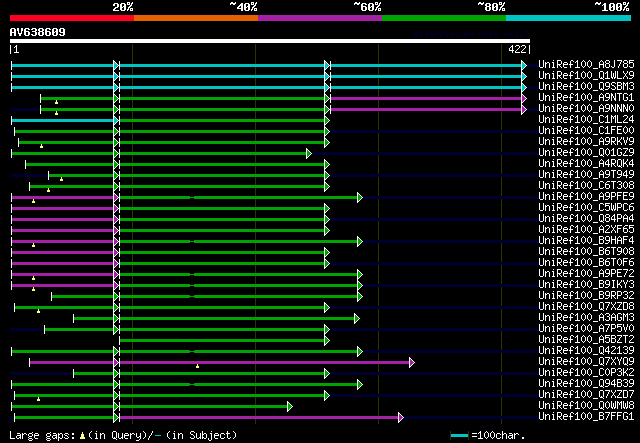
Task: Select the UniRef100_A2XF65 hit label
Action: [586, 230]
